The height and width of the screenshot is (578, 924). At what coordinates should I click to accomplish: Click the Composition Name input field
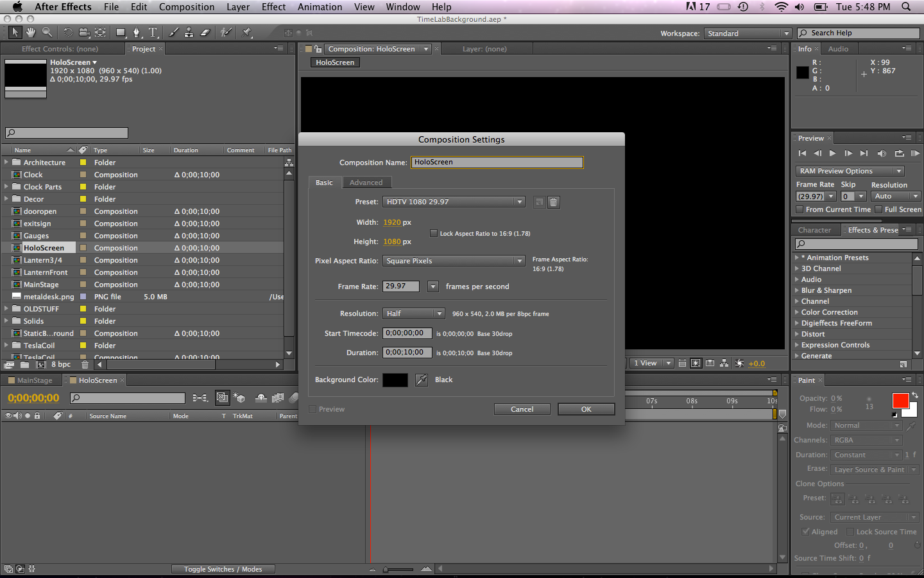click(x=497, y=162)
